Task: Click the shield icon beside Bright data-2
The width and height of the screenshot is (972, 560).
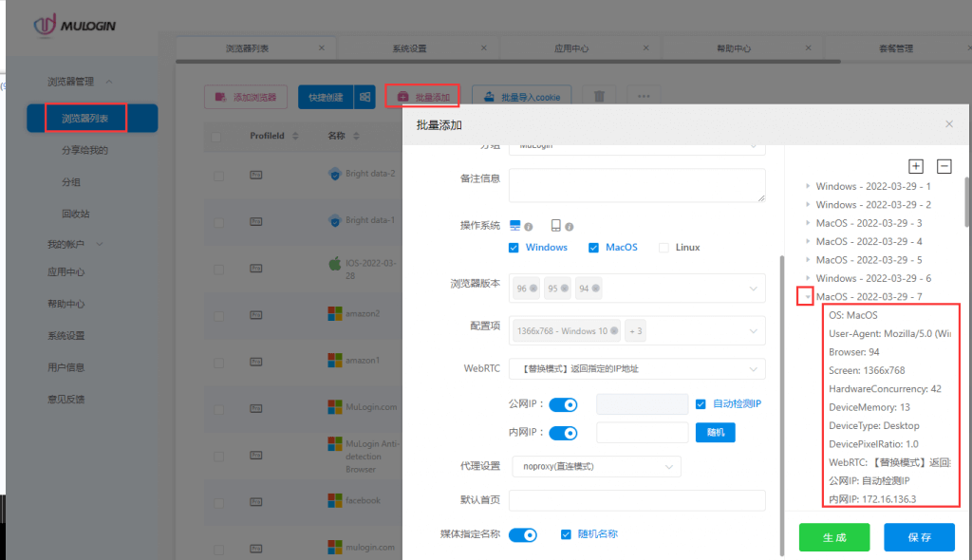Action: click(x=335, y=175)
